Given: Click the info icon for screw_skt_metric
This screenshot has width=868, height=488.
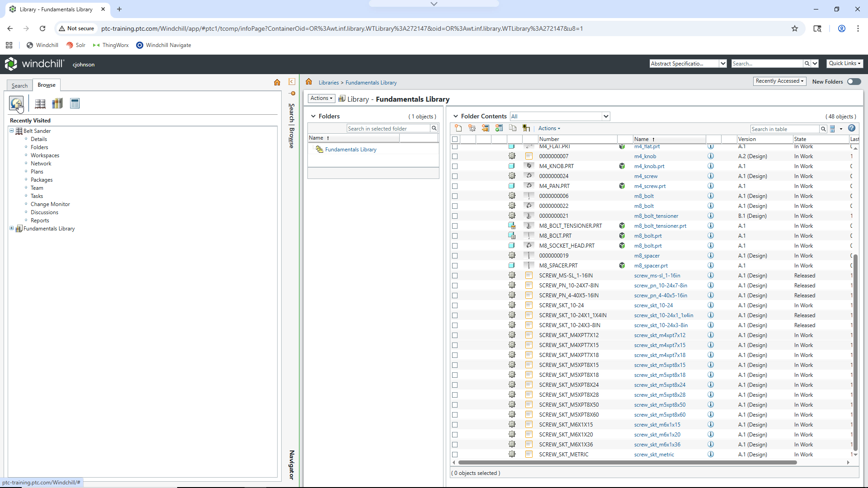Looking at the screenshot, I should (x=711, y=455).
